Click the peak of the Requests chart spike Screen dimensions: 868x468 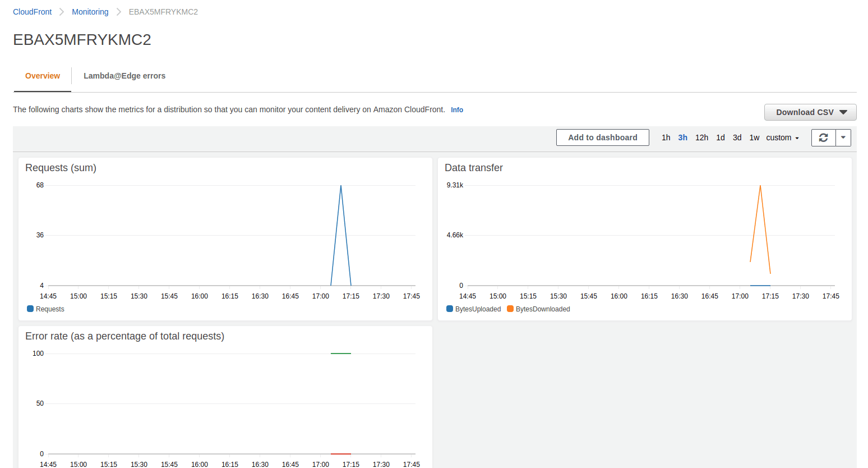point(340,185)
